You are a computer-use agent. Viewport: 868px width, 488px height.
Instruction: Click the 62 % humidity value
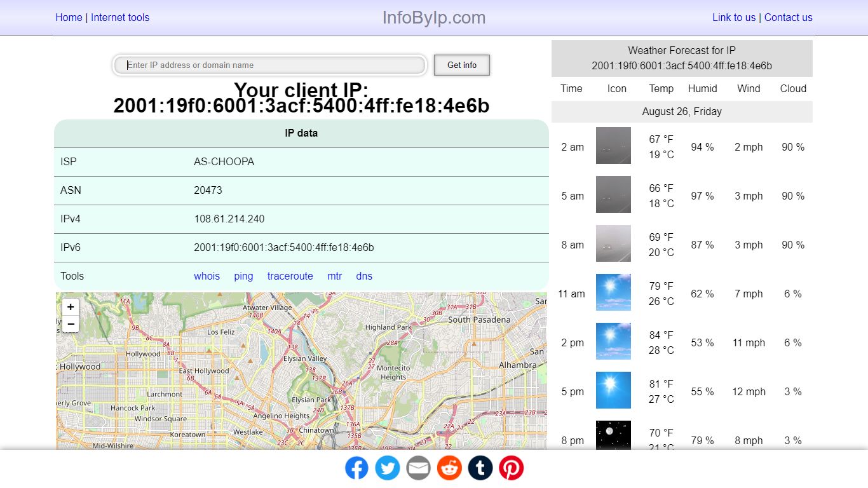(703, 294)
